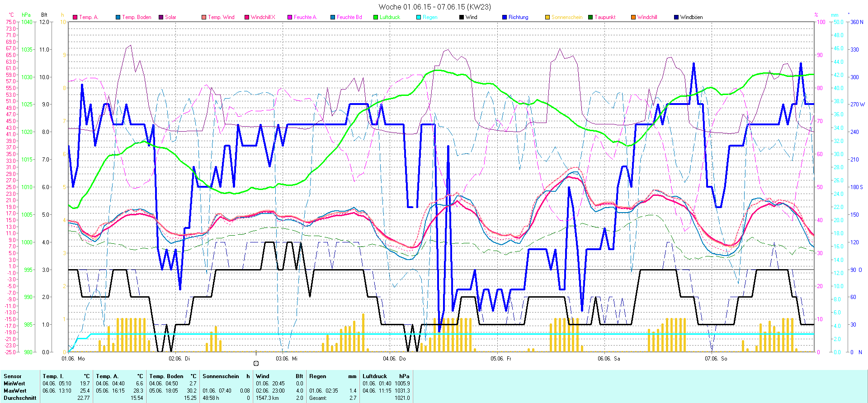Click the Windböen legend label
Image resolution: width=868 pixels, height=403 pixels.
[691, 17]
